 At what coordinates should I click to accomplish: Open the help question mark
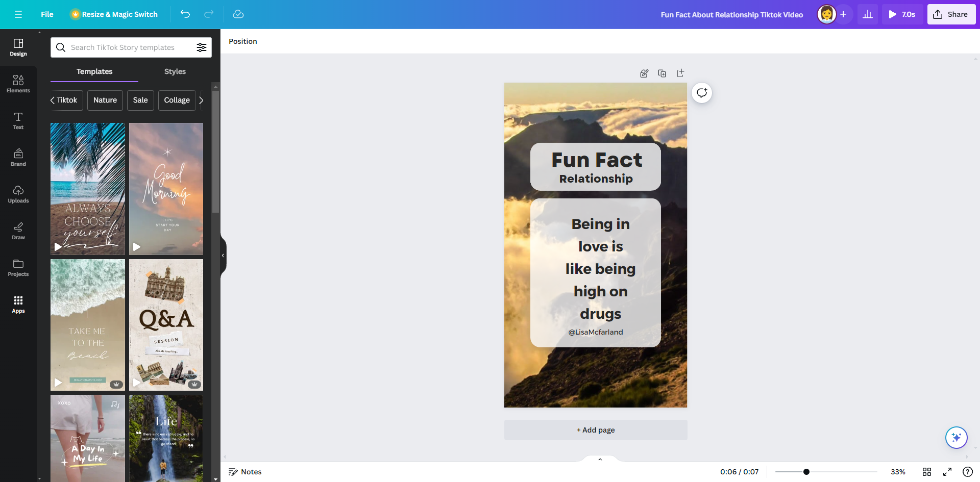tap(968, 472)
